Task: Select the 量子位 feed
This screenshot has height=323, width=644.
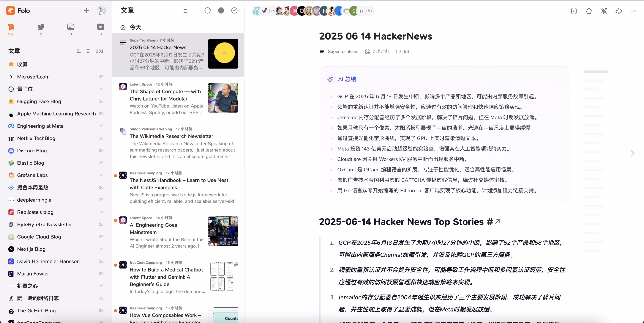Action: pos(56,89)
